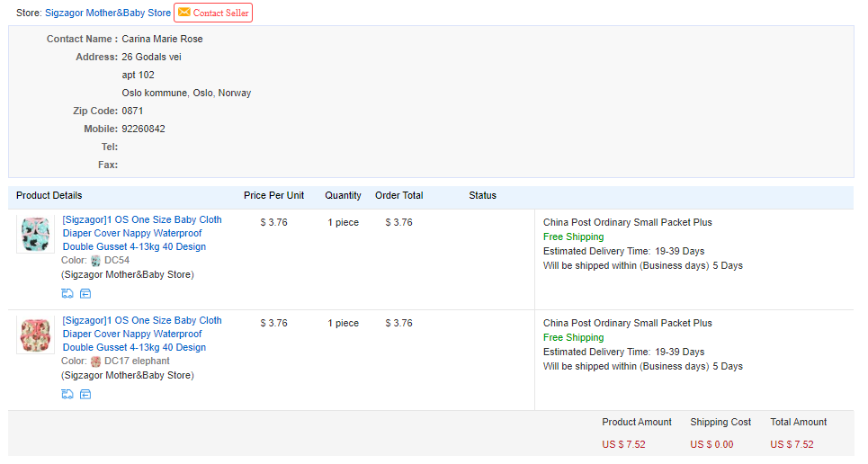Viewport: 868px width, 464px height.
Task: Click the DC17 elephant color swatch
Action: 95,361
